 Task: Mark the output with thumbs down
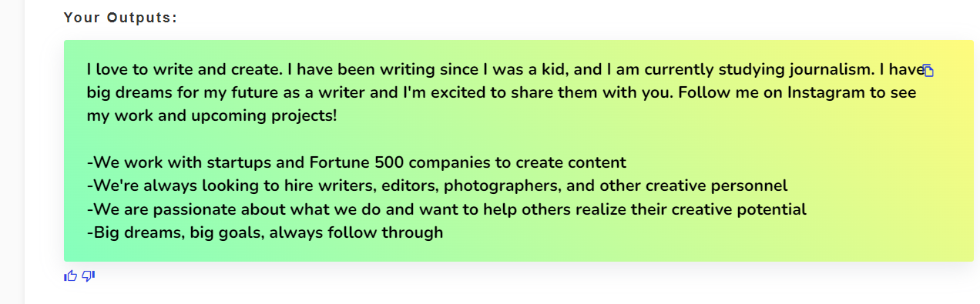(88, 276)
